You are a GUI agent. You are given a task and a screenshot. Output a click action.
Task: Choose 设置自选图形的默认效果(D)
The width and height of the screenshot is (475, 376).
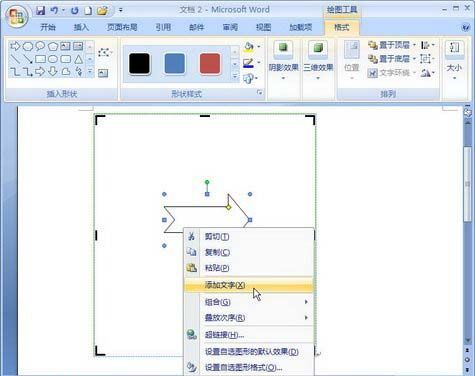pyautogui.click(x=249, y=352)
